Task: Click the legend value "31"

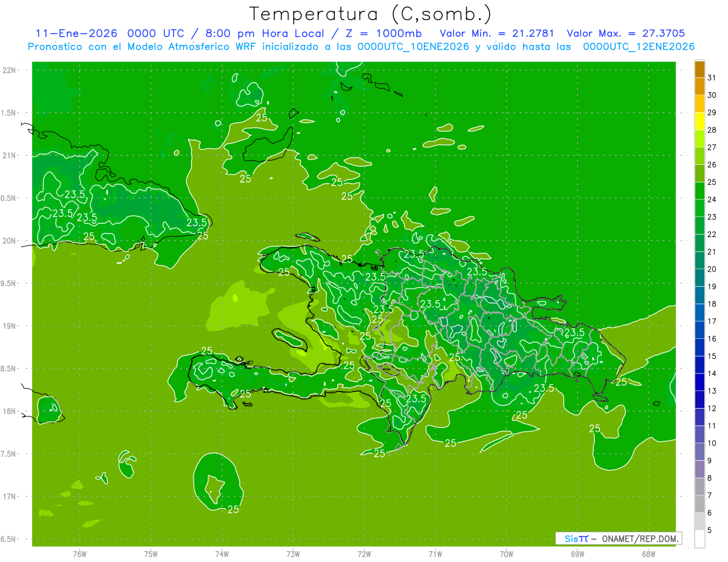Action: [712, 78]
